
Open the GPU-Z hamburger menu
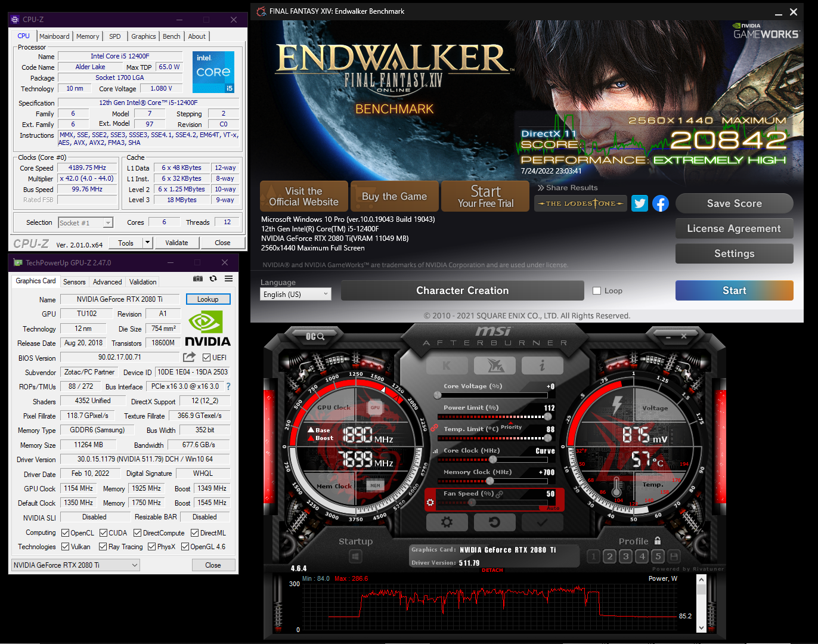(x=228, y=278)
